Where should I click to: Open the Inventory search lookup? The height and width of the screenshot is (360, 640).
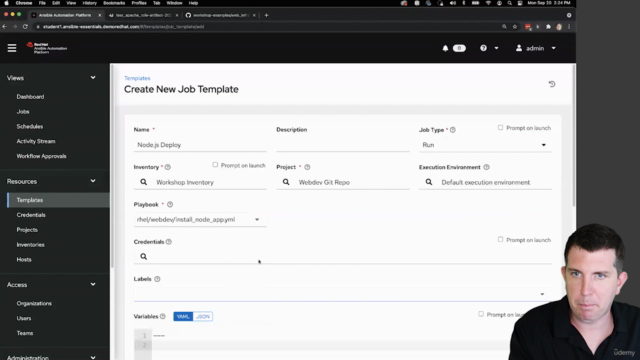(x=144, y=182)
